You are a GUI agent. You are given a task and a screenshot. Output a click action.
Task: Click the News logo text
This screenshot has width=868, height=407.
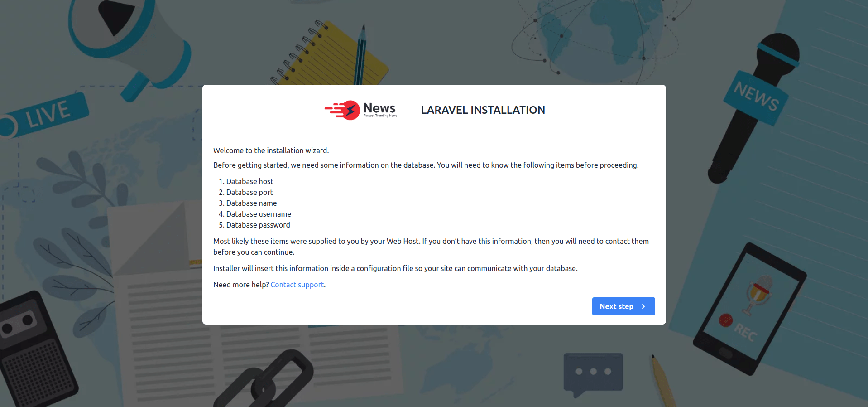(x=379, y=109)
